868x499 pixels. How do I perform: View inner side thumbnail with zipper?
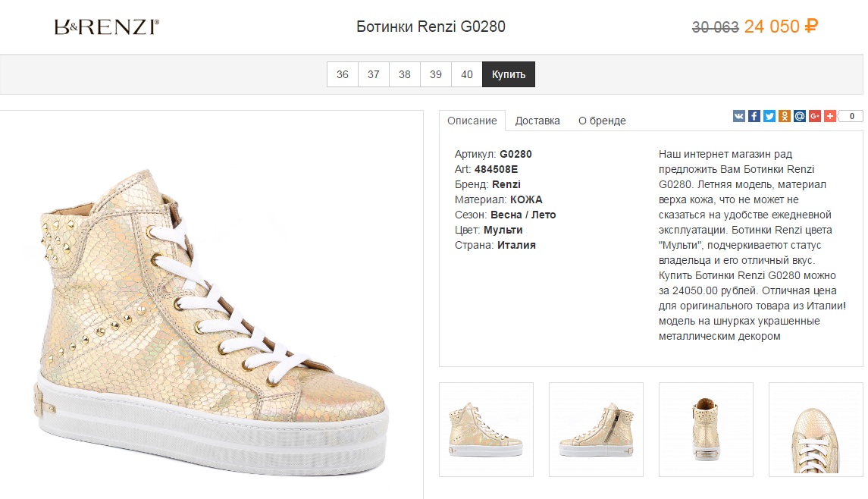tap(596, 429)
